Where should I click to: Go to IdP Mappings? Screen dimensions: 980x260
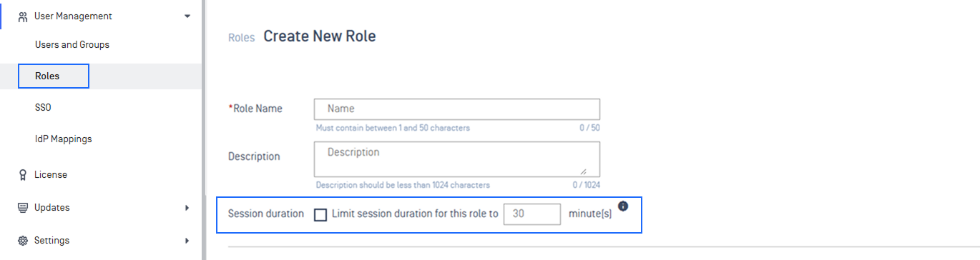click(64, 139)
